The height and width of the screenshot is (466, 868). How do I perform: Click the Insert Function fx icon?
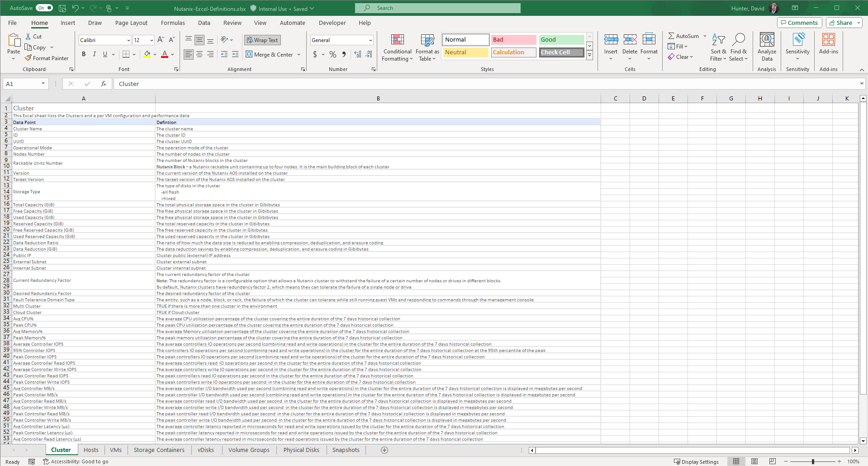click(x=104, y=84)
